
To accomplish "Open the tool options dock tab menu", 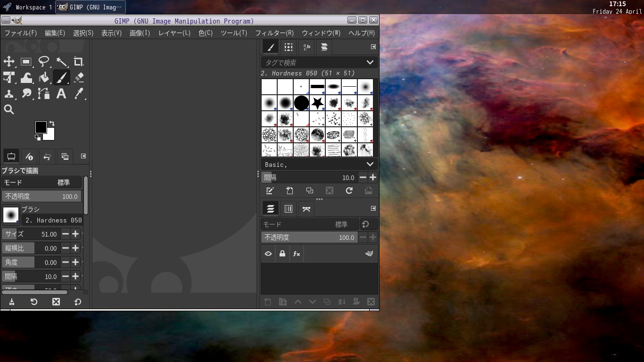I will tap(83, 156).
